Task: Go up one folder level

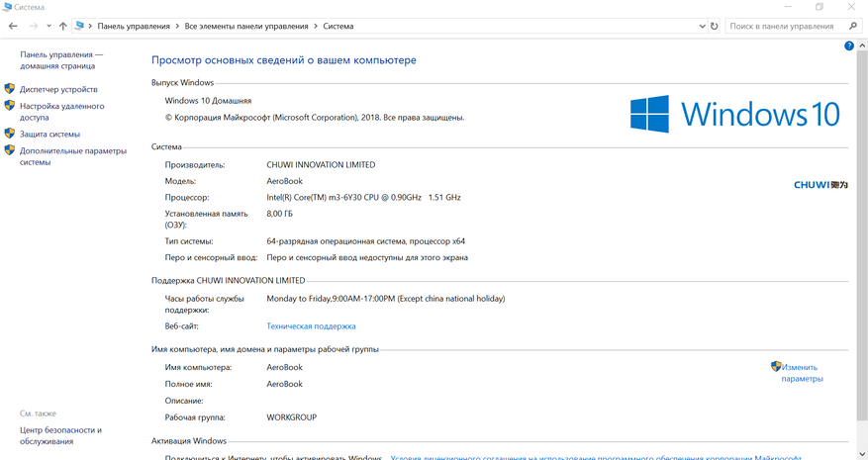Action: 63,26
